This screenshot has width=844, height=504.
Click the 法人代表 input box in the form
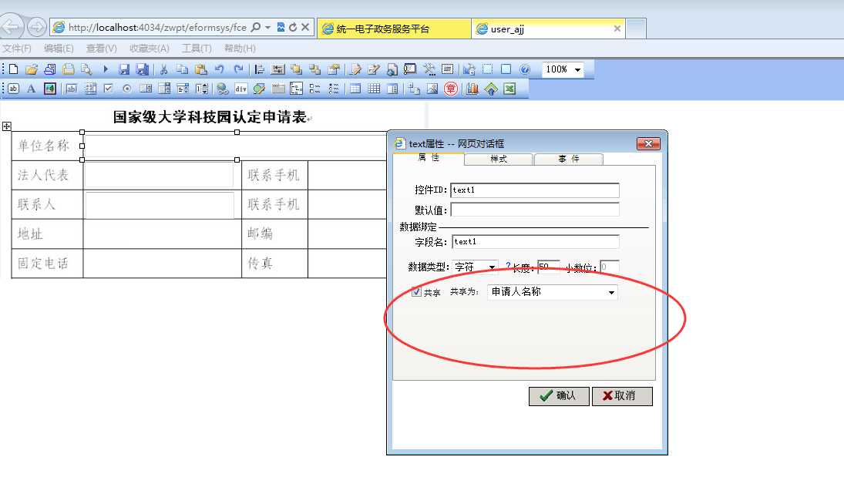click(160, 175)
